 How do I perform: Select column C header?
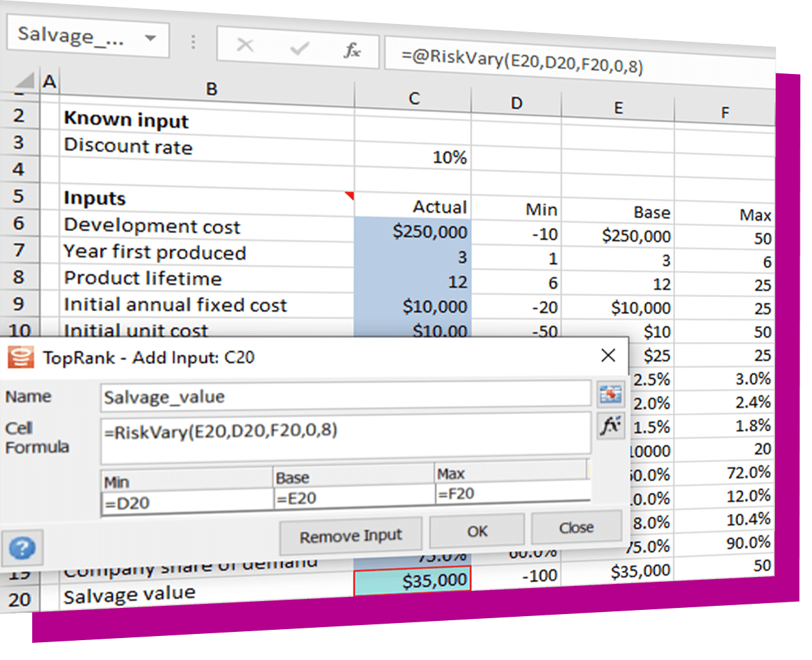(x=414, y=99)
